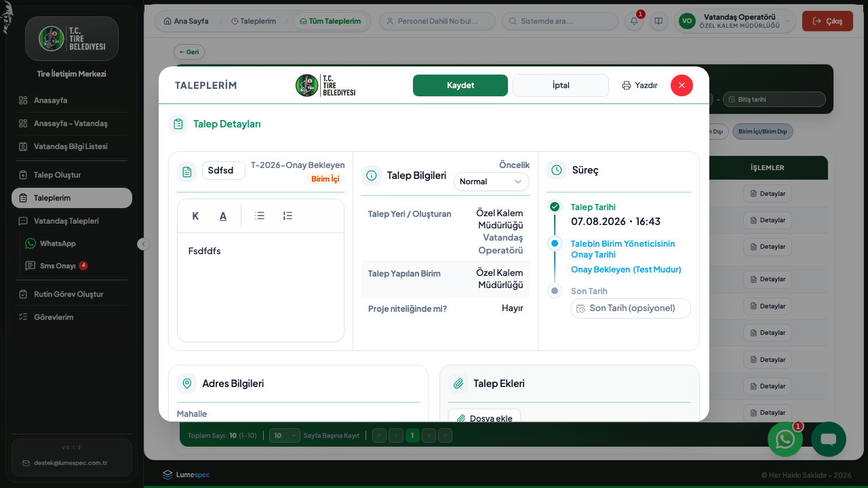Click the notification bell icon
Image resolution: width=868 pixels, height=488 pixels.
634,21
